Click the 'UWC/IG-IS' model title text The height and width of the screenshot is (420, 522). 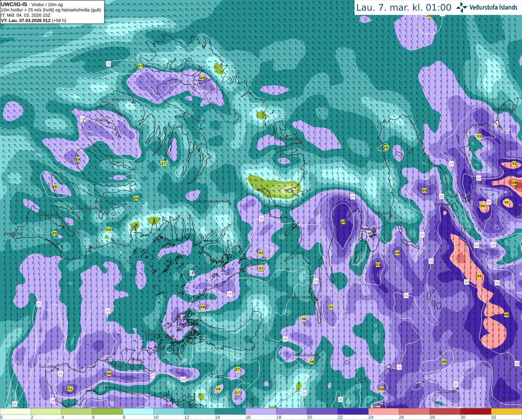click(14, 4)
